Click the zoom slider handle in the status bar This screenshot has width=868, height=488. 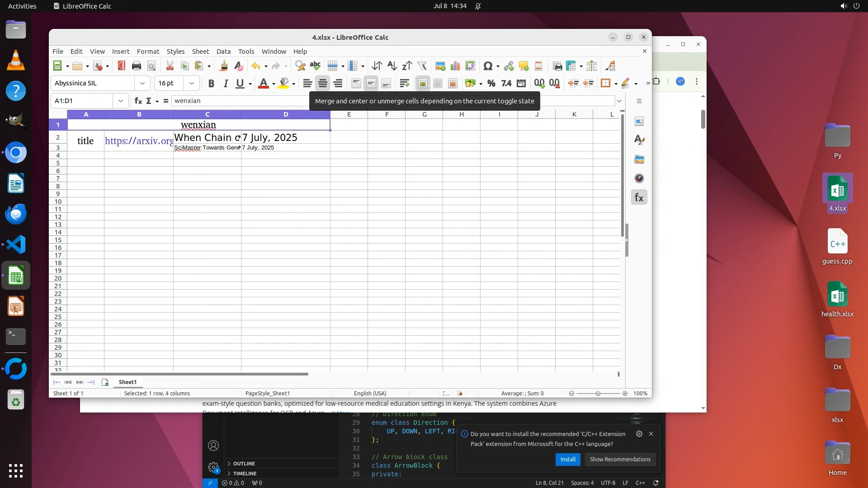[x=598, y=394]
